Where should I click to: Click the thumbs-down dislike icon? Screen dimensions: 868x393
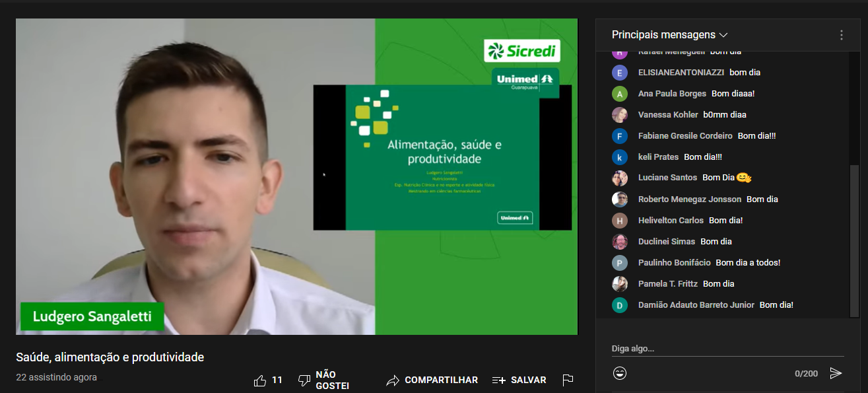(x=304, y=380)
